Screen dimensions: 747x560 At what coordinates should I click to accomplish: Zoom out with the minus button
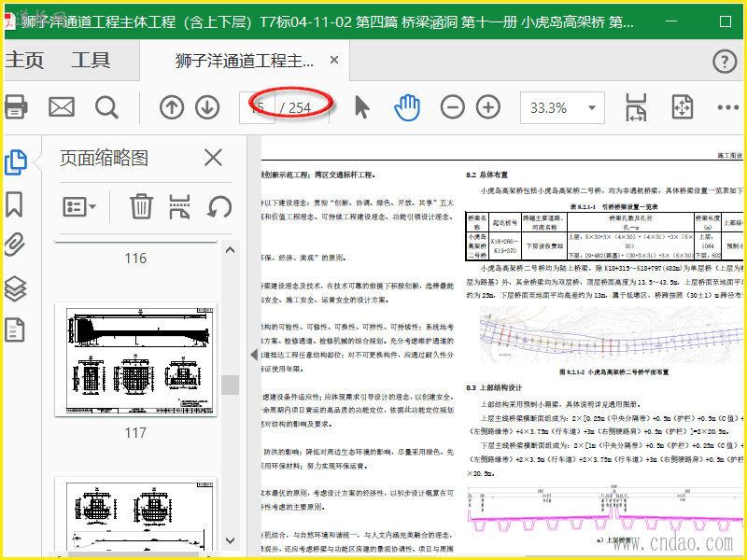pos(452,107)
